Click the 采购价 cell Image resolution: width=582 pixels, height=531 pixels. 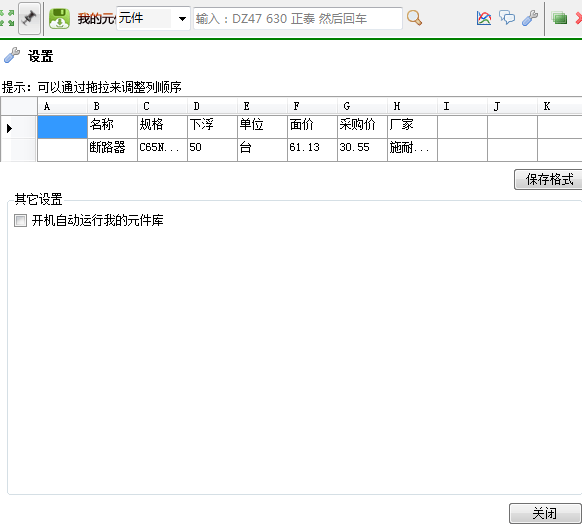tap(363, 127)
